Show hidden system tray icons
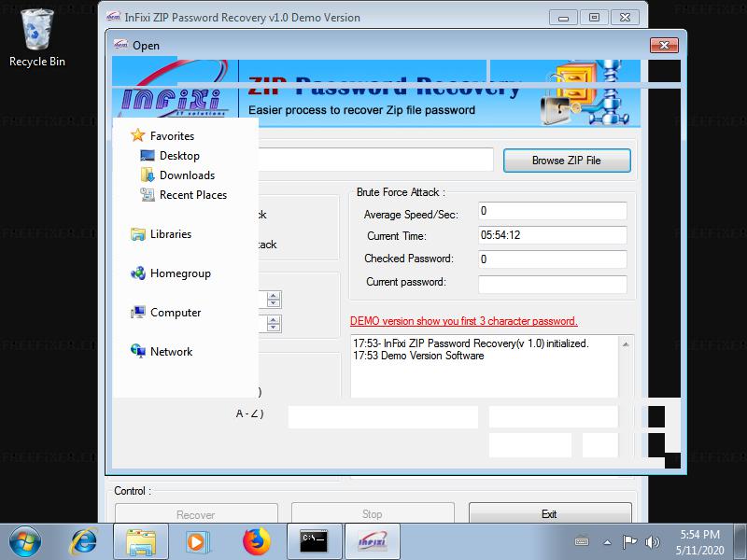747x560 pixels. point(608,542)
